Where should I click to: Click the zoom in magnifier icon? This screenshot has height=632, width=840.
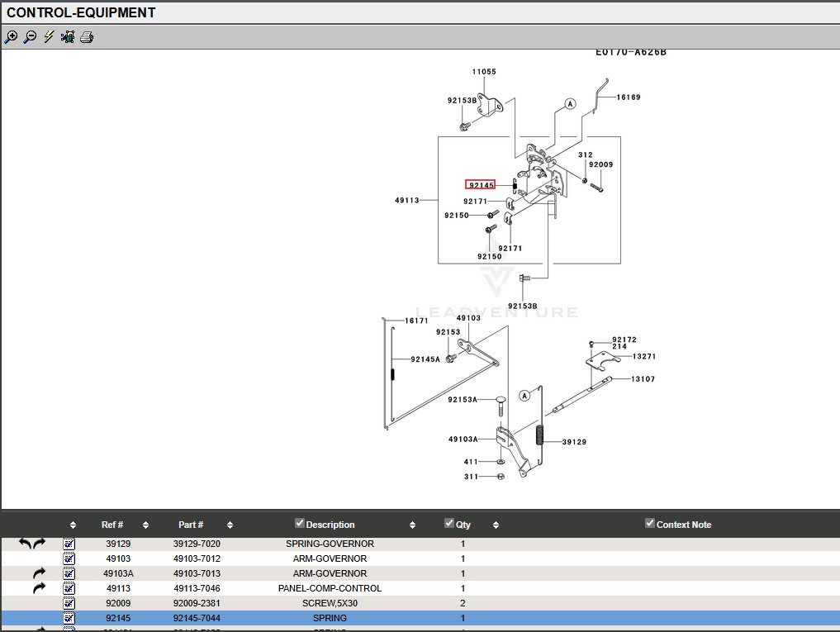pos(11,37)
